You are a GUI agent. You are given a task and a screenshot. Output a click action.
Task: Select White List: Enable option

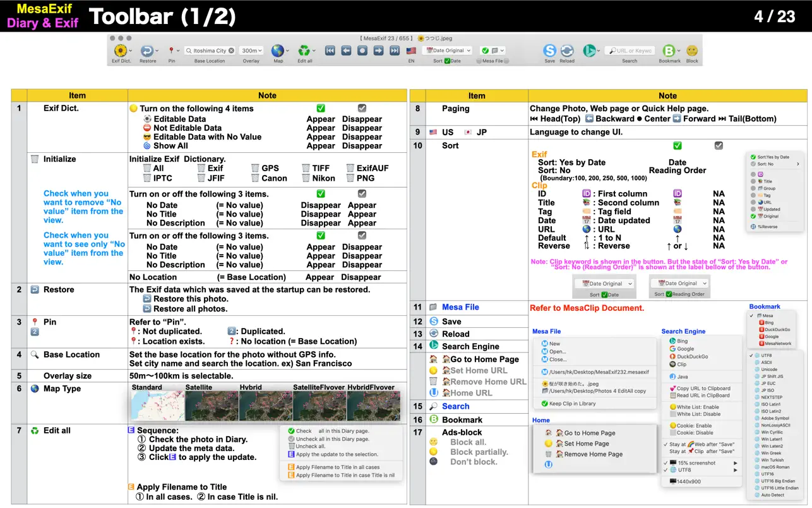tap(695, 408)
